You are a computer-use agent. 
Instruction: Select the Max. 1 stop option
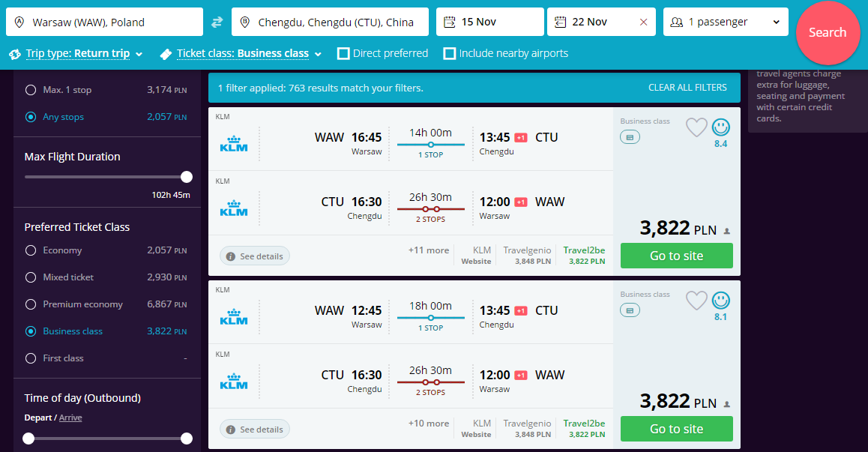[31, 90]
